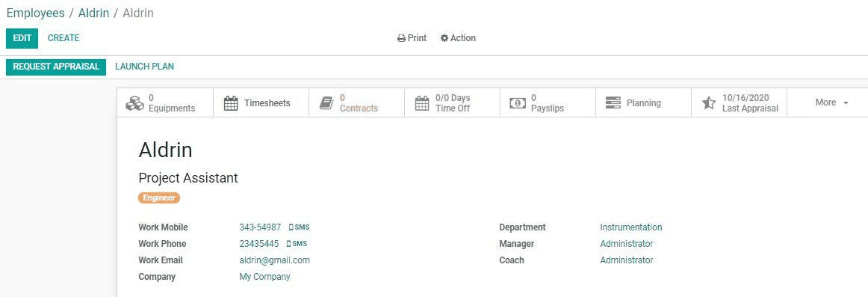The image size is (868, 297).
Task: Click the work mobile number 343-54987
Action: click(x=260, y=227)
